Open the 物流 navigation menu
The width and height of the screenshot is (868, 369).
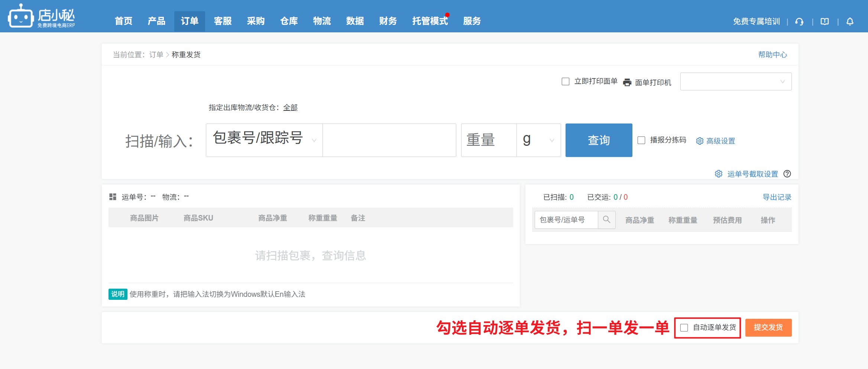(322, 21)
